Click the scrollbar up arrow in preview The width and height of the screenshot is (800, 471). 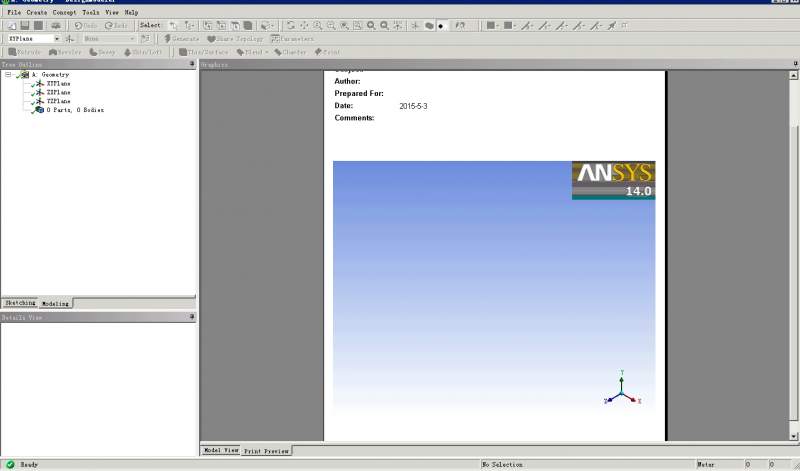coord(793,75)
